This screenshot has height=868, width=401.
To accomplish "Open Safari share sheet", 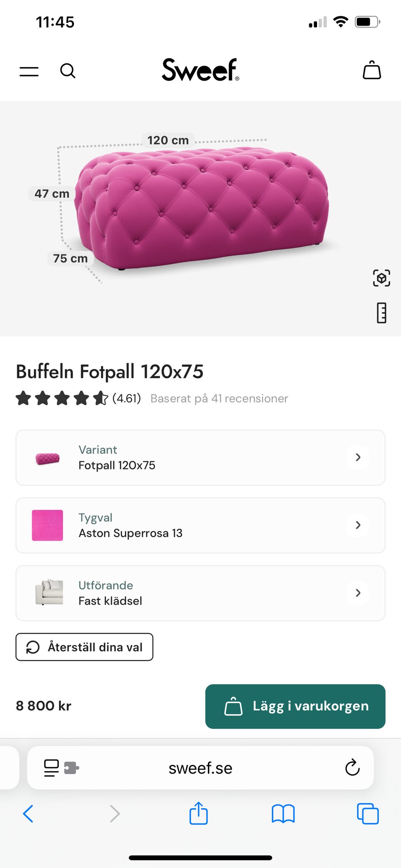I will (x=198, y=813).
